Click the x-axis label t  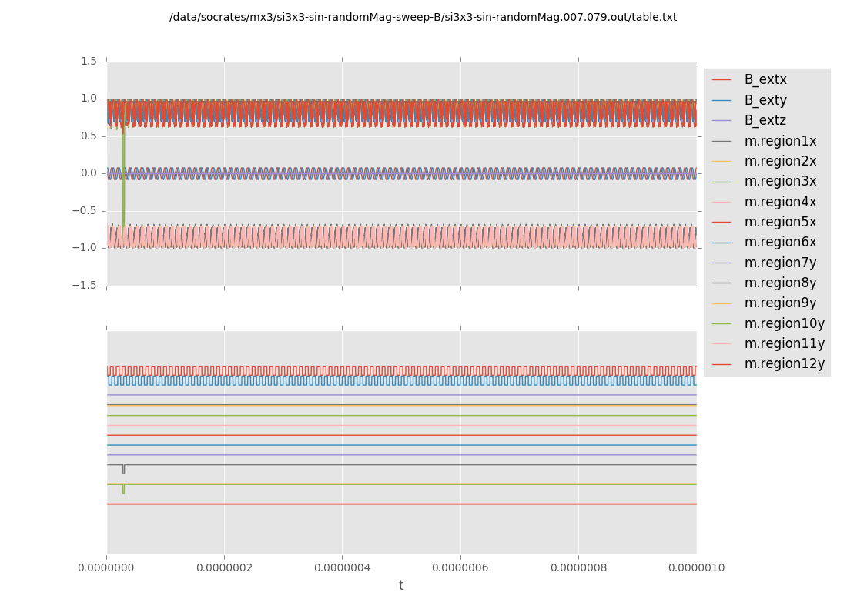point(401,585)
